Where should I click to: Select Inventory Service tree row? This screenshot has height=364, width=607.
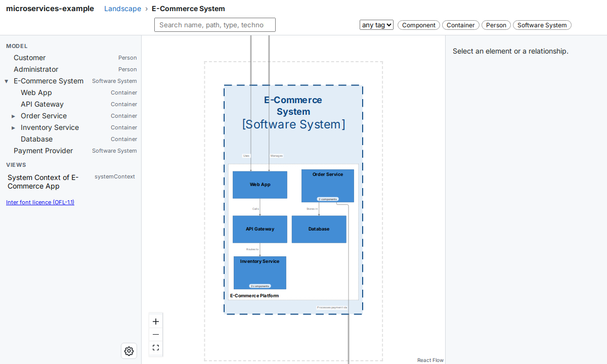pyautogui.click(x=71, y=127)
